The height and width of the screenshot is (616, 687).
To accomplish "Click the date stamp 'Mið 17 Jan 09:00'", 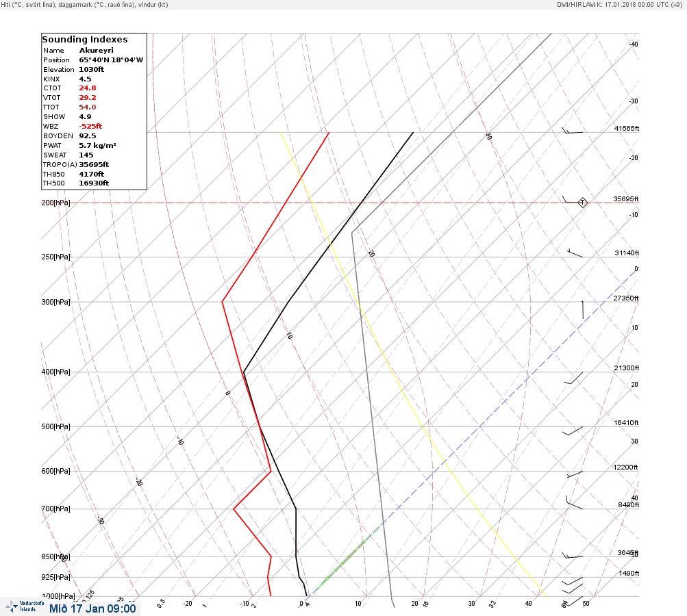I will coord(92,608).
